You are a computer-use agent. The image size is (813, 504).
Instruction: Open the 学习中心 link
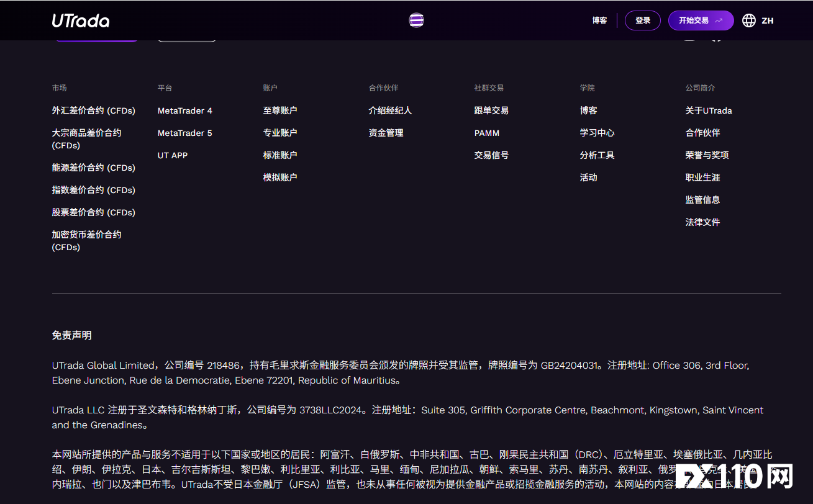click(597, 133)
